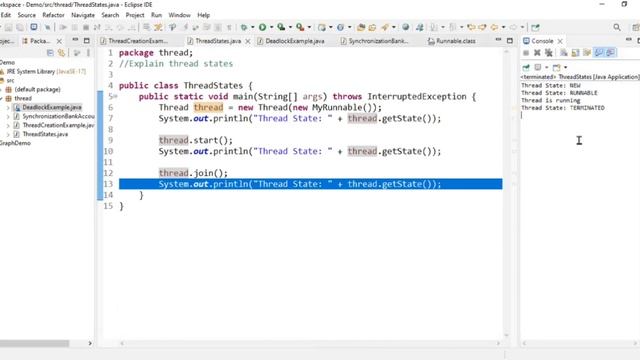Click the Open Type icon
The image size is (640, 360).
pos(361,27)
